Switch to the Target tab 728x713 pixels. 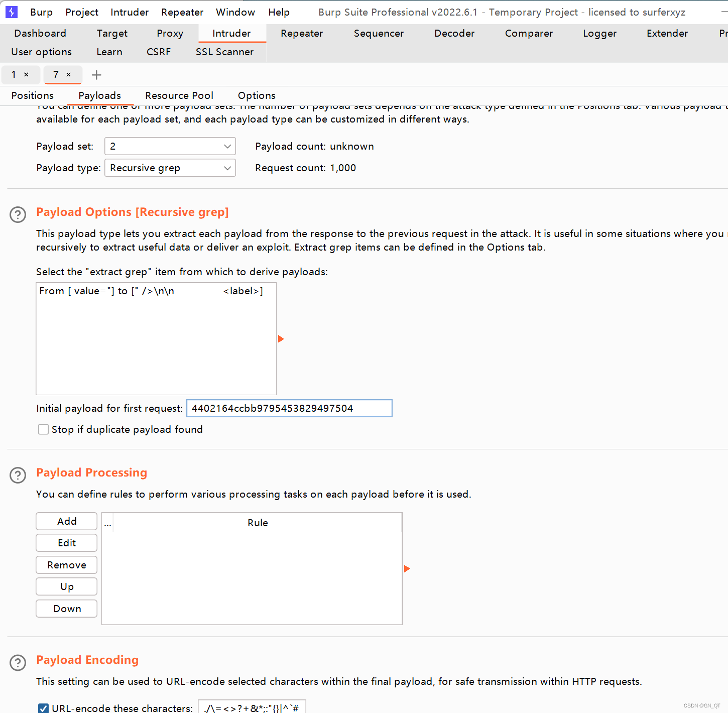112,33
